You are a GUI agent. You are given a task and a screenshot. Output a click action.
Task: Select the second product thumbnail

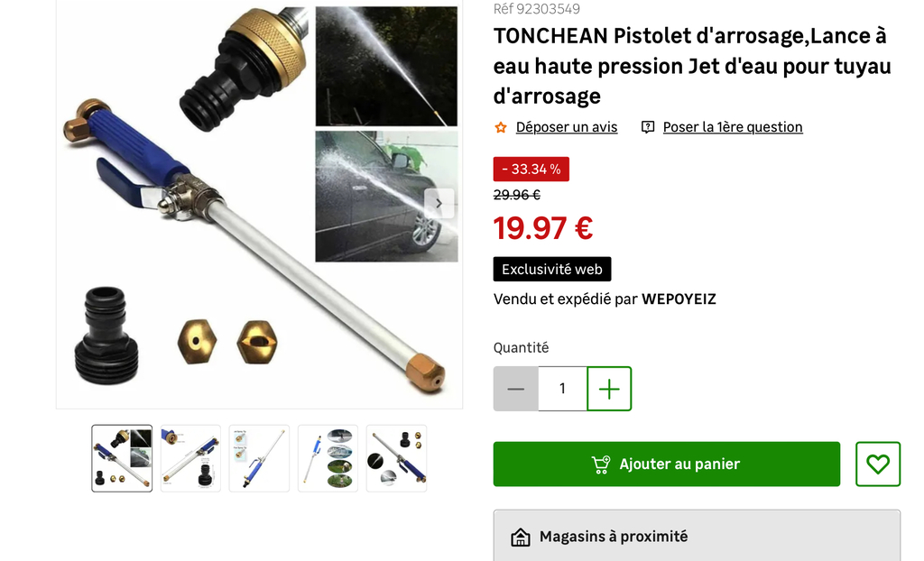190,458
